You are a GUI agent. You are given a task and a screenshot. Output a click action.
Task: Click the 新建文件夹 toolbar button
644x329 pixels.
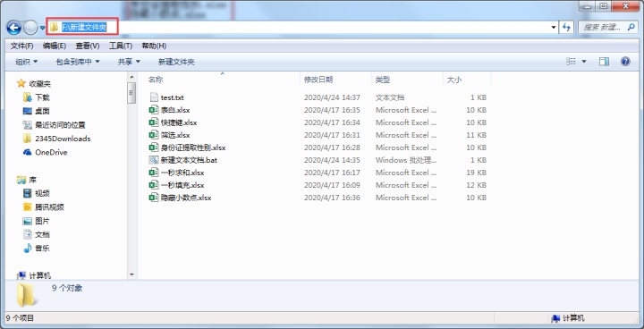[x=176, y=62]
